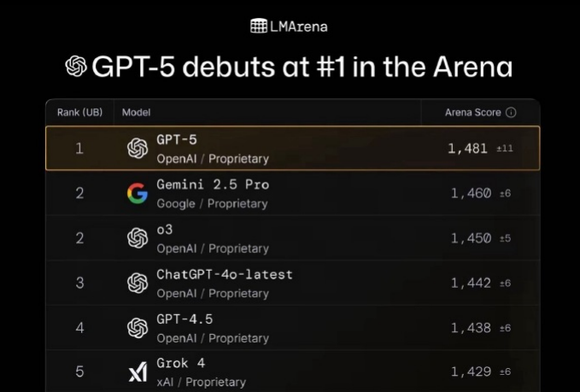Click the OpenAI icon beside GPT-4.5

[x=138, y=328]
